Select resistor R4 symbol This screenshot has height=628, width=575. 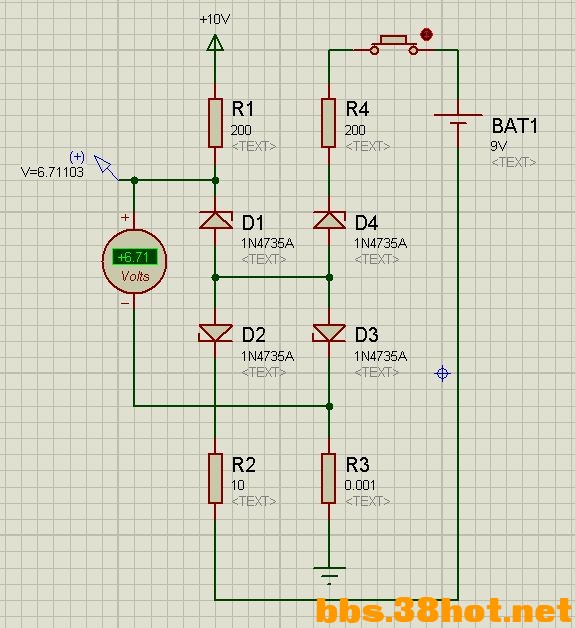(x=329, y=123)
